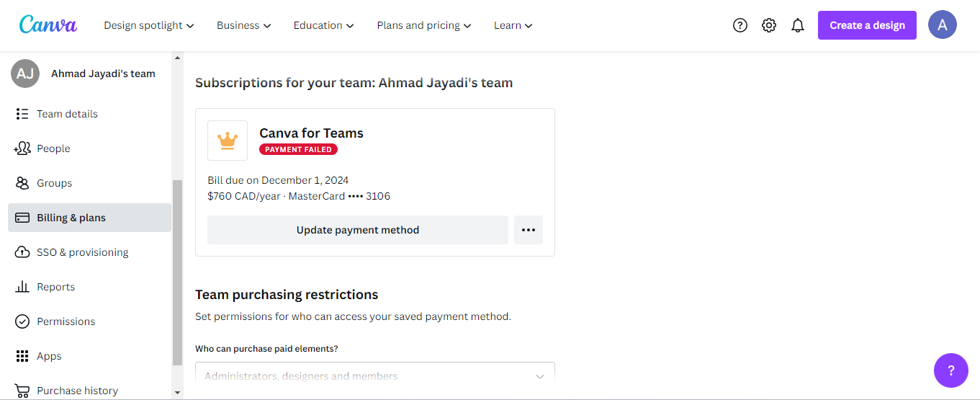
Task: Click the Create a design button
Action: tap(867, 25)
